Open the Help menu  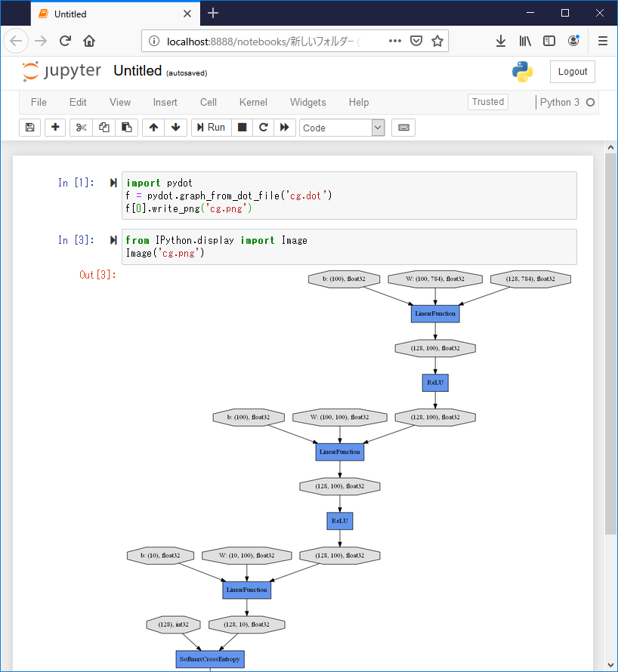[359, 103]
